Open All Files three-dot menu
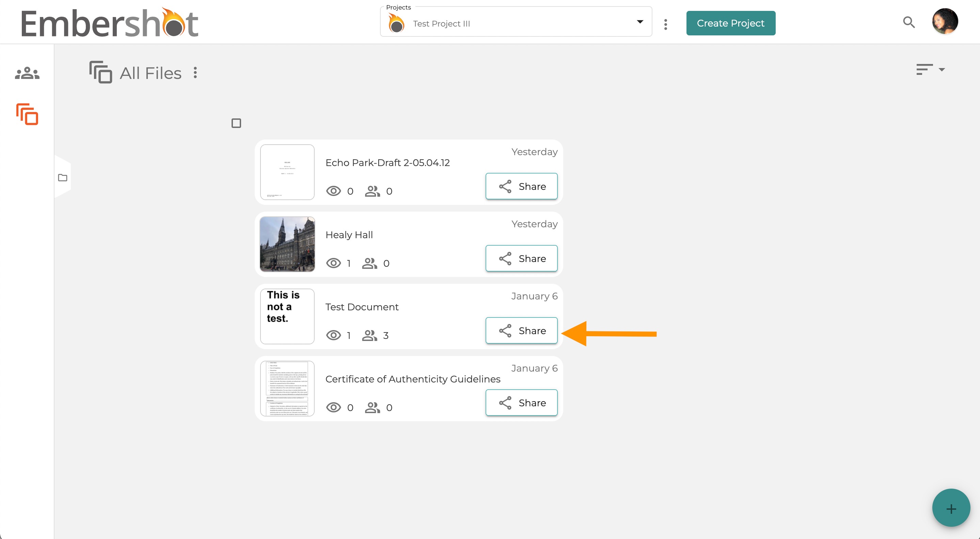The width and height of the screenshot is (980, 539). click(x=195, y=72)
